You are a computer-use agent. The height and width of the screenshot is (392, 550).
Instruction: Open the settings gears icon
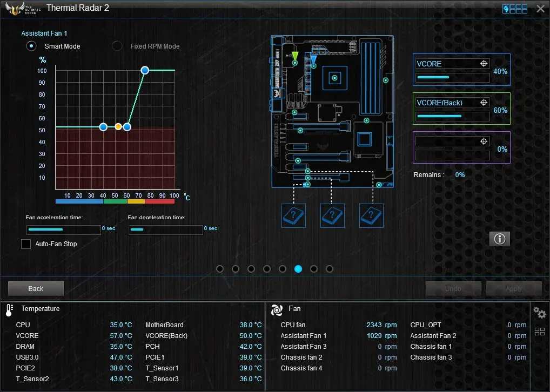coord(540,313)
